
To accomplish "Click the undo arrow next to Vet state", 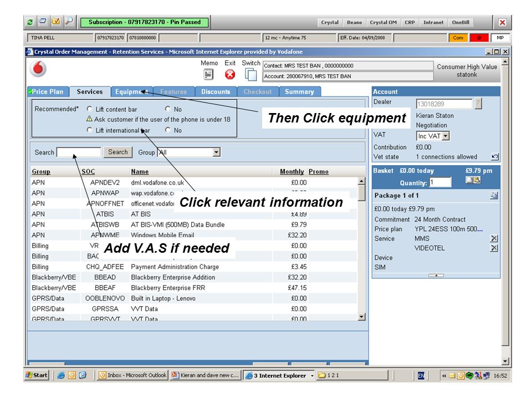I will point(495,157).
